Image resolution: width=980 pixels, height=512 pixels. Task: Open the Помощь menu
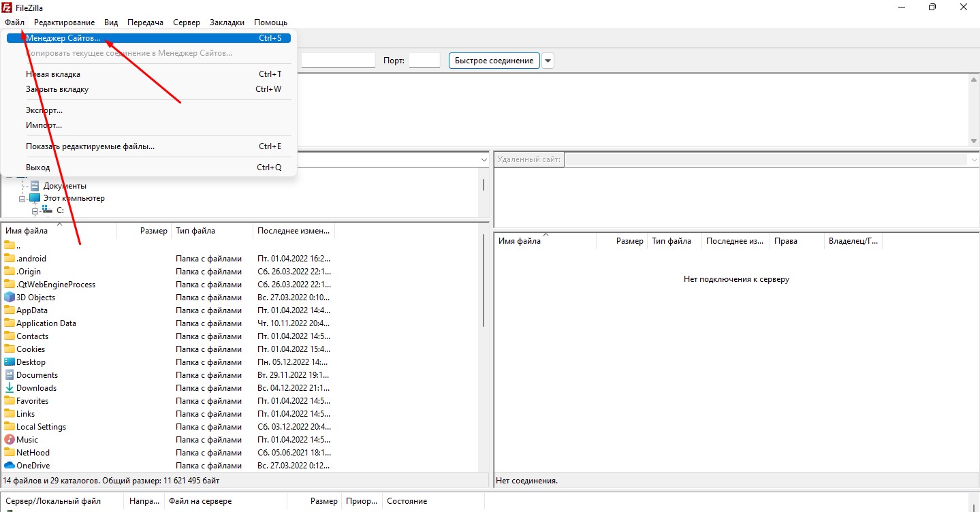(x=270, y=22)
